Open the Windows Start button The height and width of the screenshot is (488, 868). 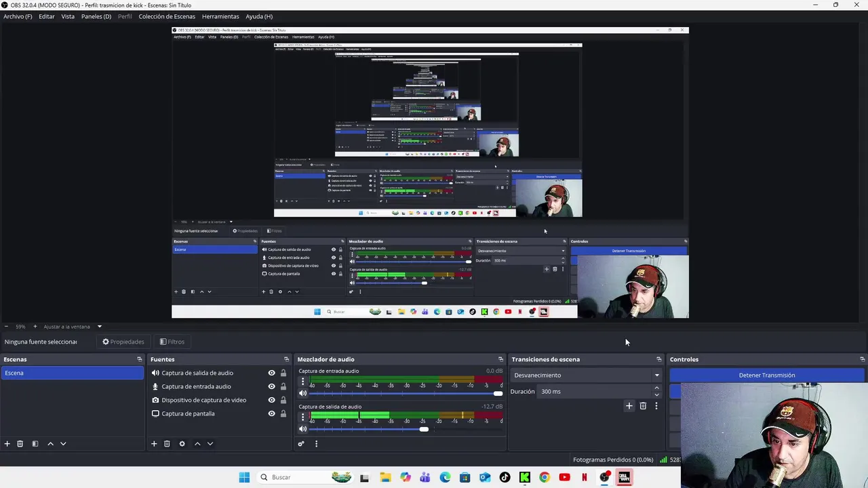(244, 477)
